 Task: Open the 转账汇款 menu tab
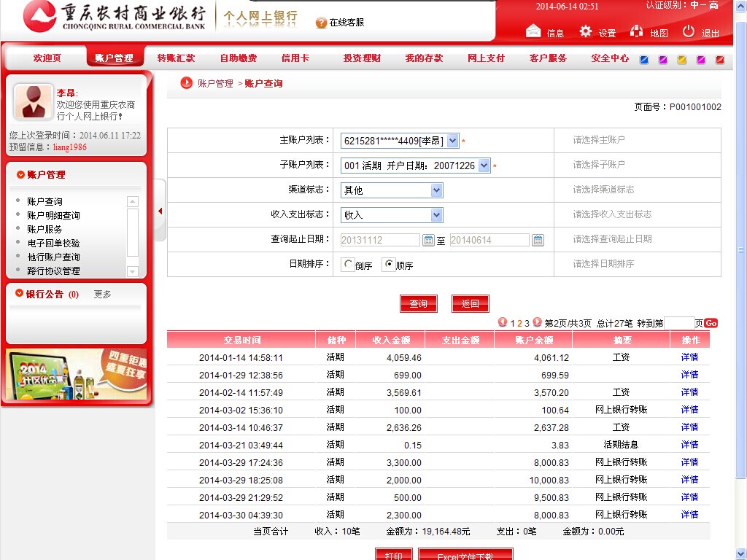pos(176,58)
